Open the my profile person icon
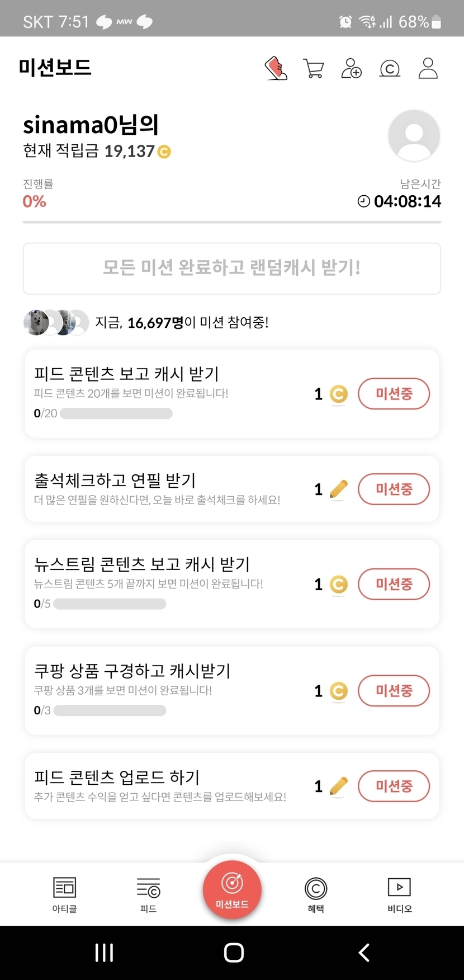464x980 pixels. click(428, 69)
